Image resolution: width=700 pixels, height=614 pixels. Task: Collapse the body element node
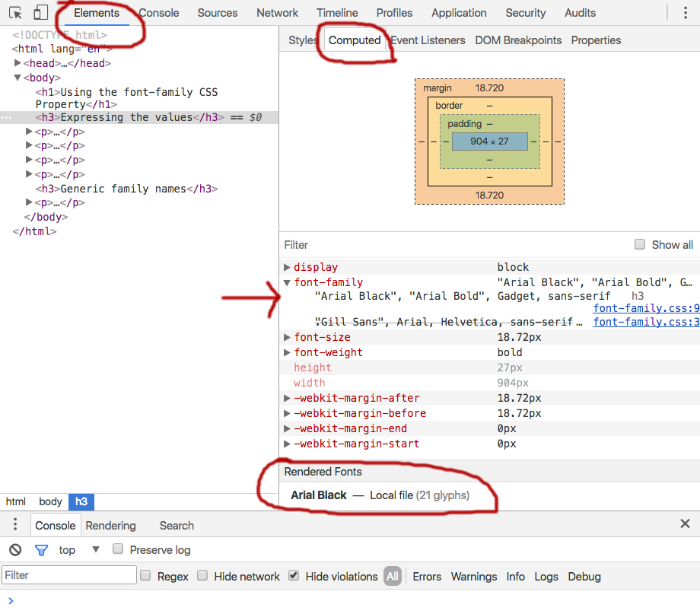17,78
